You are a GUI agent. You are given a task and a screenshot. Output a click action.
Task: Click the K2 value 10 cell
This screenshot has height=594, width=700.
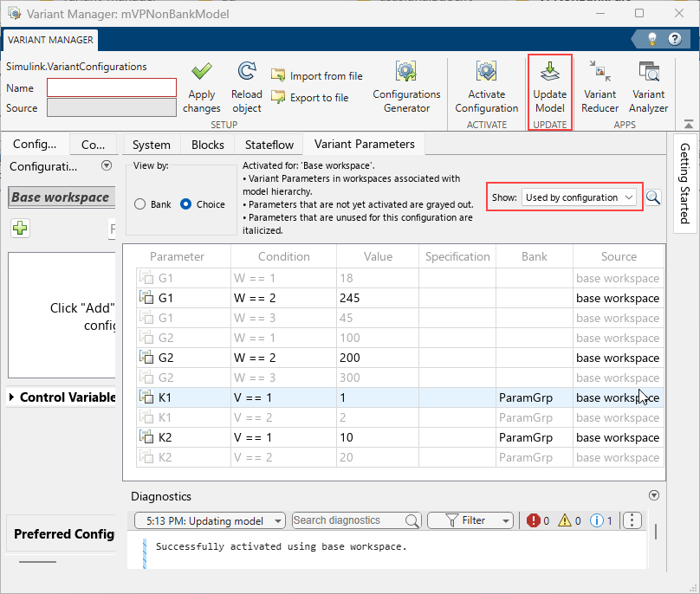click(x=378, y=437)
